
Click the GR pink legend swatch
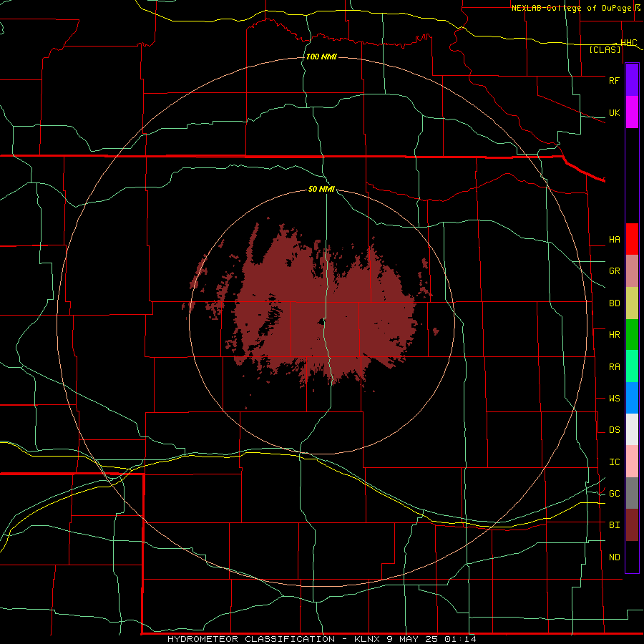632,271
